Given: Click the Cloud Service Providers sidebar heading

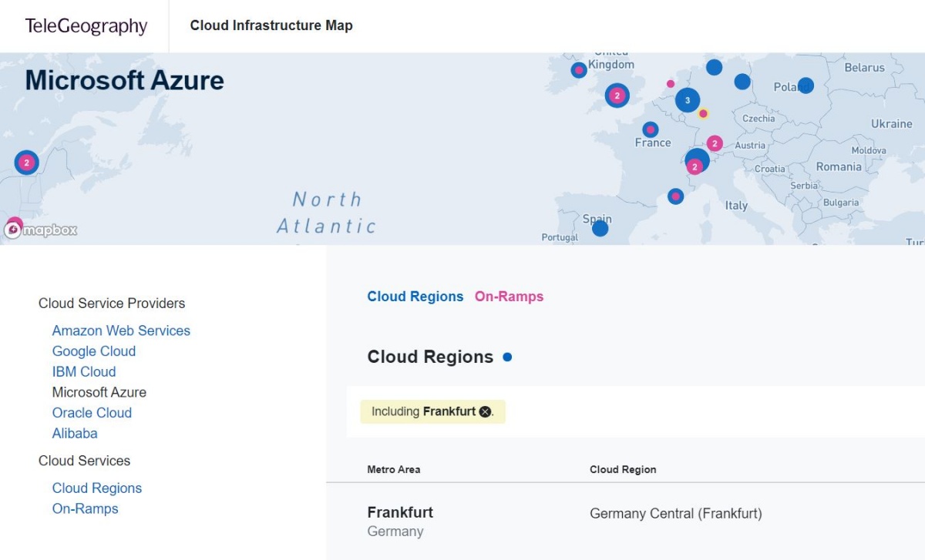Looking at the screenshot, I should [112, 303].
